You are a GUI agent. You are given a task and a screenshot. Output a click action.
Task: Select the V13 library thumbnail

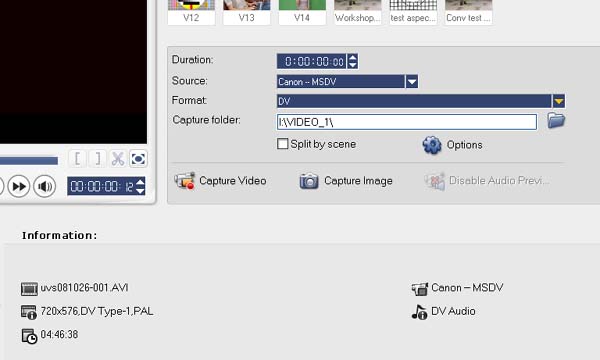coord(246,12)
